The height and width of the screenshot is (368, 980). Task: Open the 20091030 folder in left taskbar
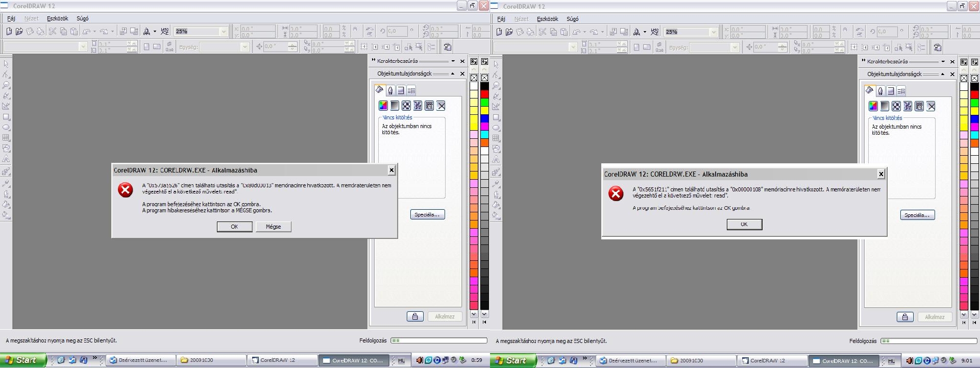[x=211, y=360]
